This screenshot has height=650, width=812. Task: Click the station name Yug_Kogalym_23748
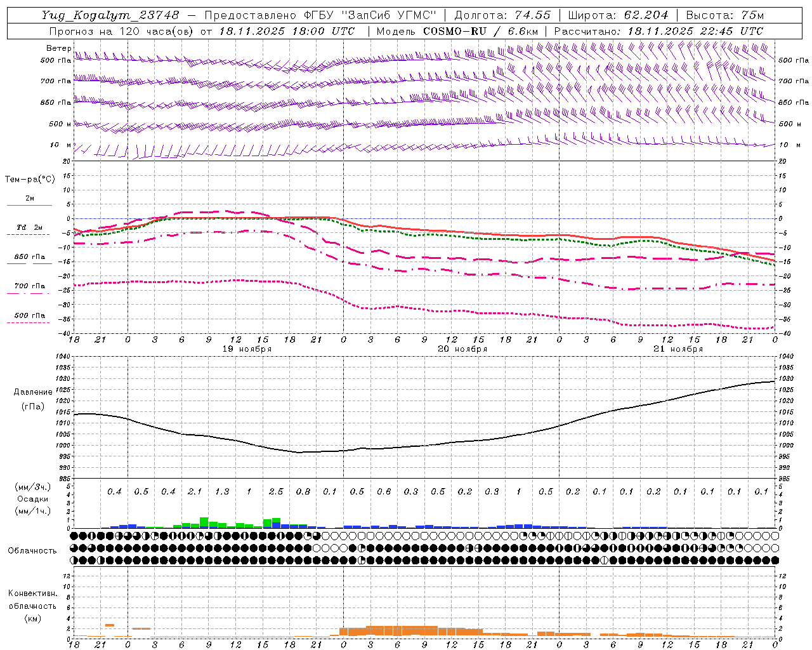110,15
